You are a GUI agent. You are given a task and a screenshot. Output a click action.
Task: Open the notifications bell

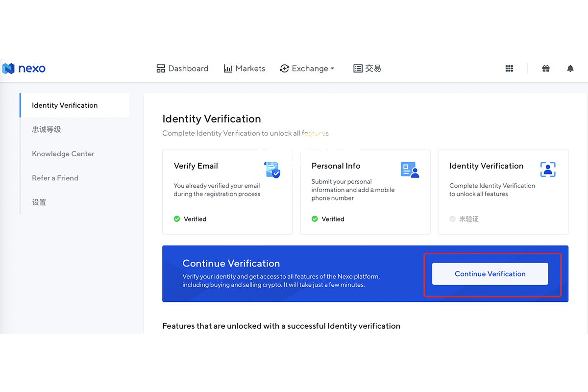click(x=570, y=69)
